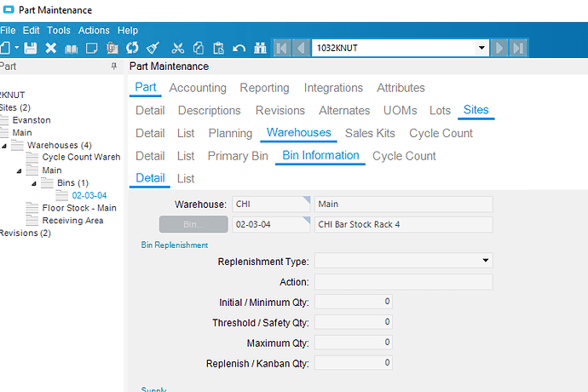Click the Part Maintenance title bar app icon
This screenshot has height=392, width=588.
tap(9, 9)
